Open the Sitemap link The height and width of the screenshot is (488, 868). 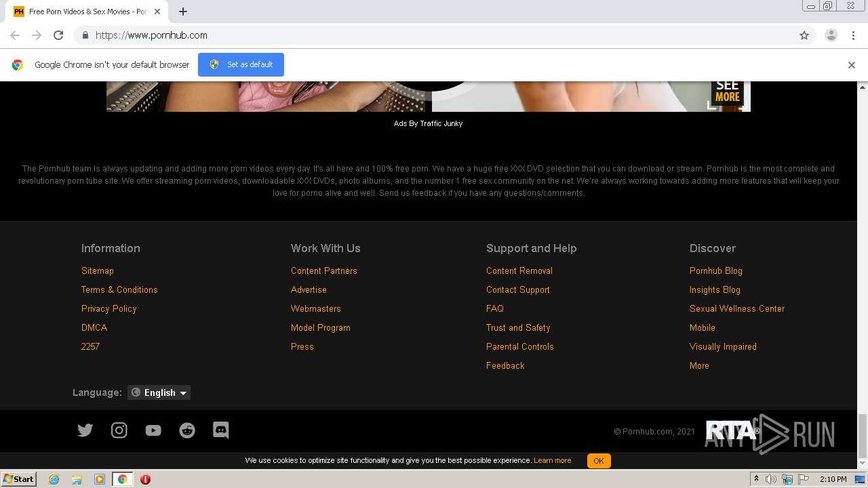click(98, 270)
